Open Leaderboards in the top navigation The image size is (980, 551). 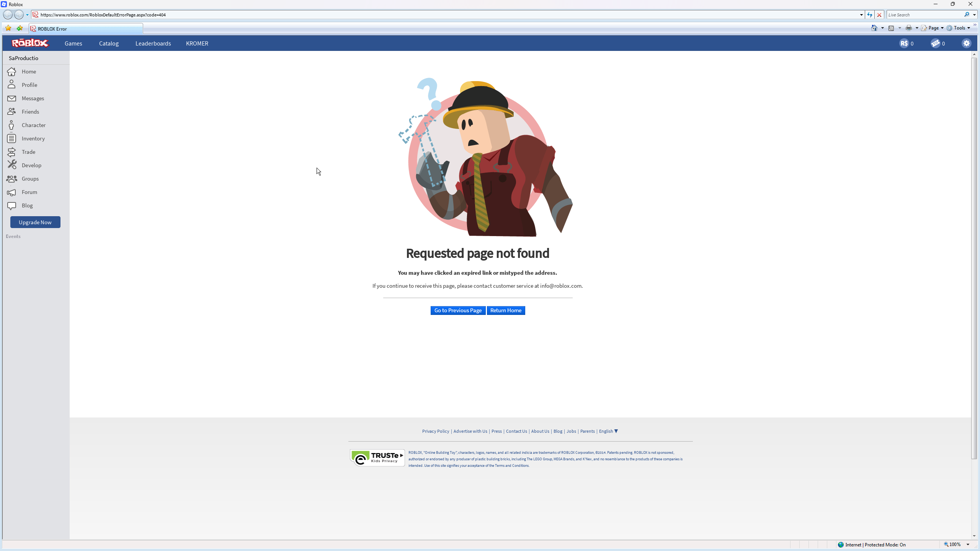[x=153, y=44]
